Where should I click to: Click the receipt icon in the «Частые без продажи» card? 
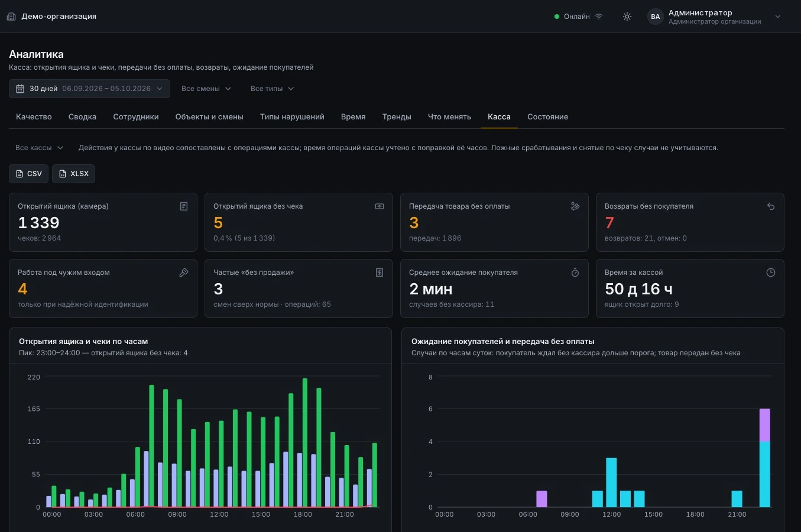[x=380, y=273]
